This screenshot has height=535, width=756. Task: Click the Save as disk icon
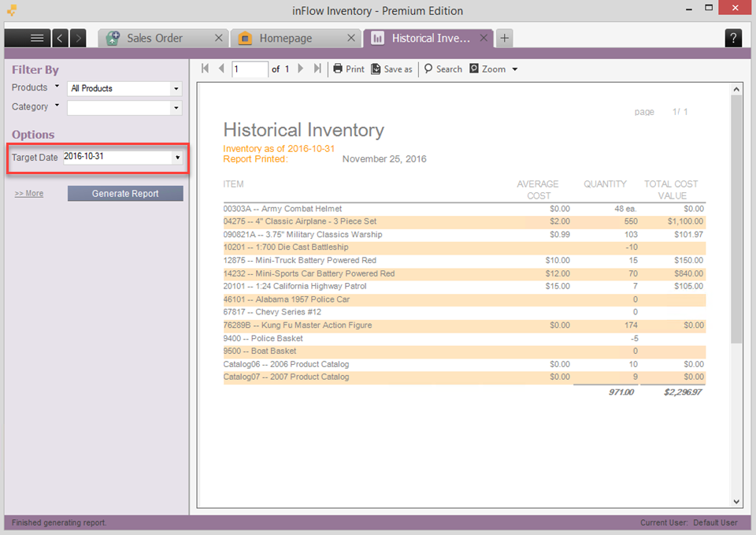(376, 69)
